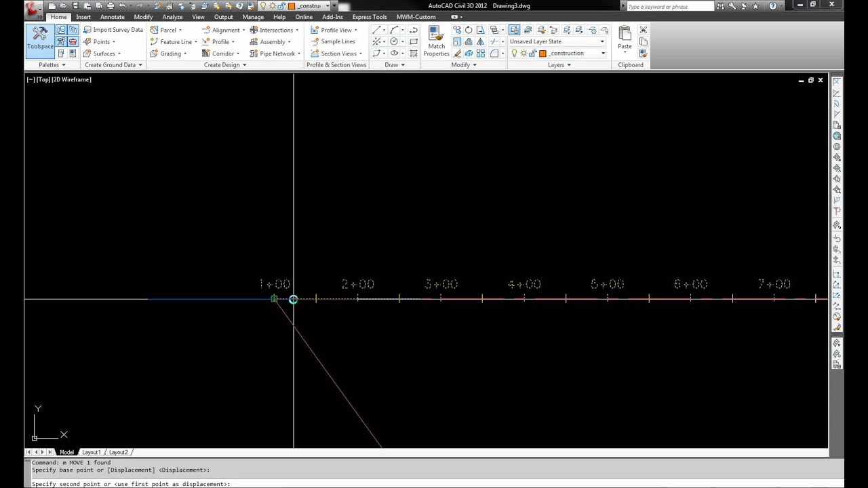The width and height of the screenshot is (868, 488).
Task: Click the Section Views button
Action: (x=336, y=53)
